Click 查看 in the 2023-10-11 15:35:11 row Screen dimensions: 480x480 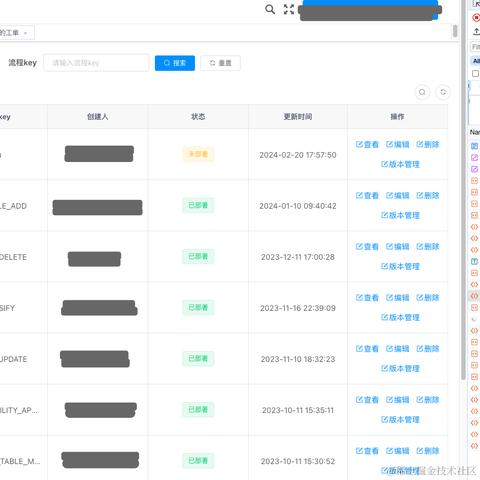[x=367, y=400]
